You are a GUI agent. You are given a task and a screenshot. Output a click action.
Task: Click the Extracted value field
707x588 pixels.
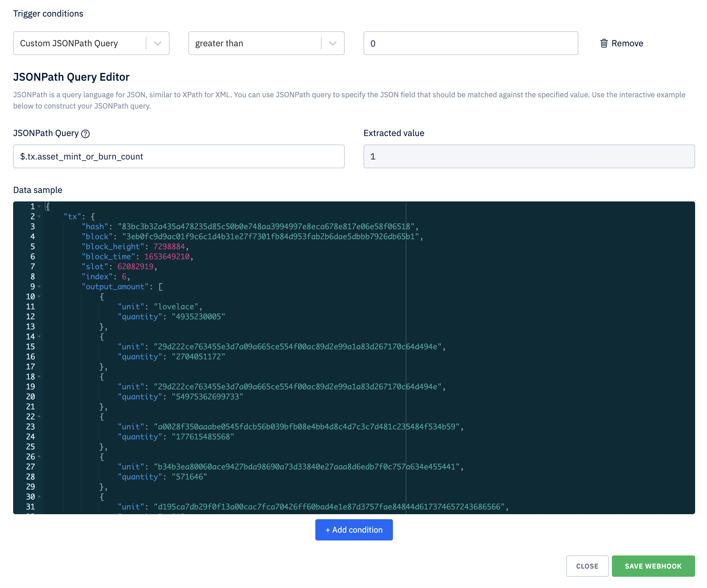[x=529, y=156]
